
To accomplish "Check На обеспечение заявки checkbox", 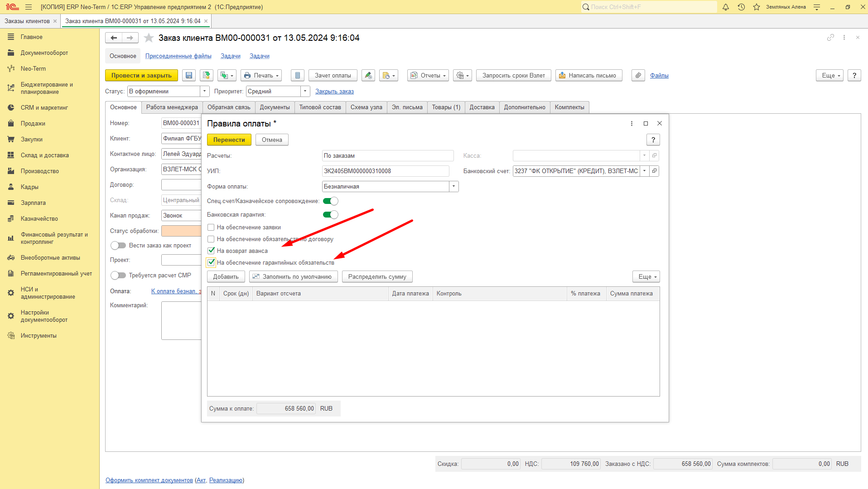I will tap(211, 227).
